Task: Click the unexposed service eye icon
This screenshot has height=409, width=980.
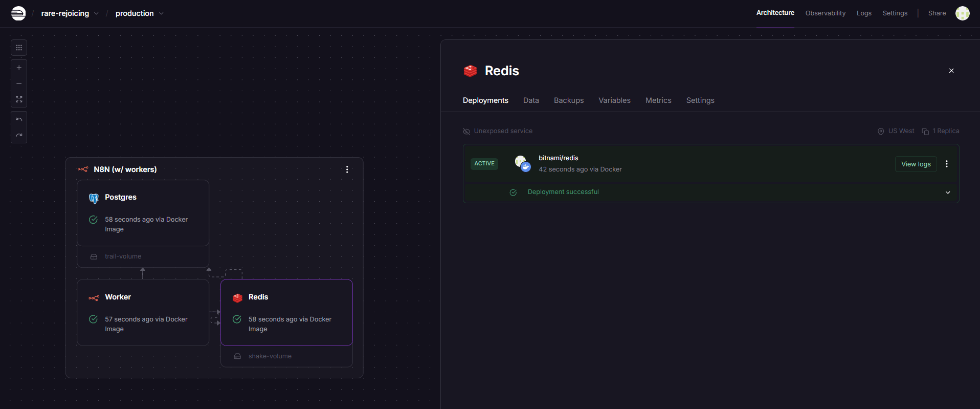Action: coord(466,132)
